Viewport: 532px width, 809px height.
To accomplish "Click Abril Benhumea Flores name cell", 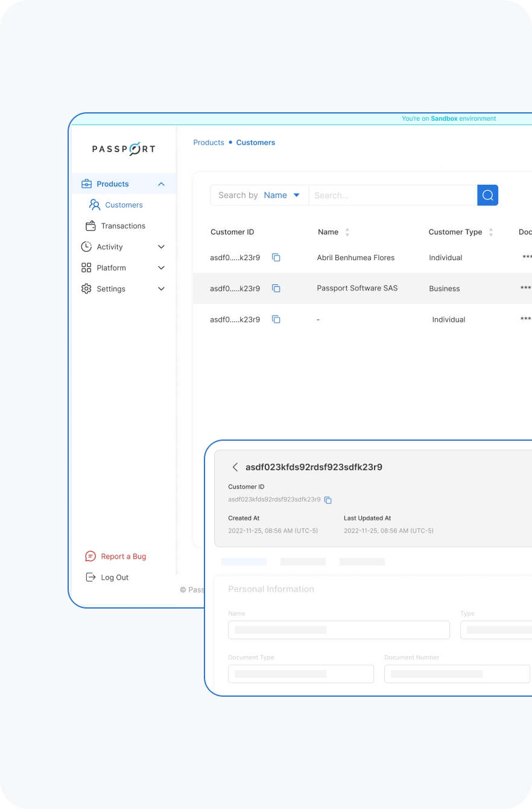I will point(356,258).
